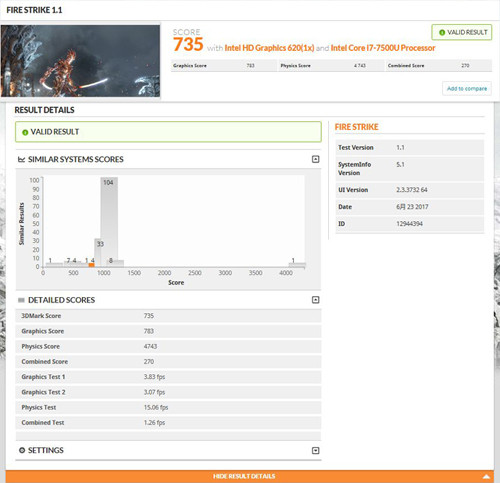Click the bars icon beside Detailed Scores
The height and width of the screenshot is (483, 500).
(21, 300)
